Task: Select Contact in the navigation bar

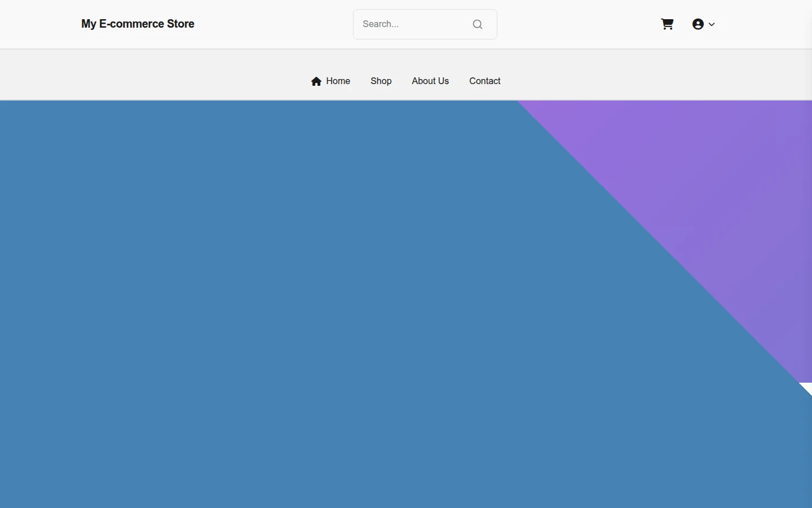Action: (485, 81)
